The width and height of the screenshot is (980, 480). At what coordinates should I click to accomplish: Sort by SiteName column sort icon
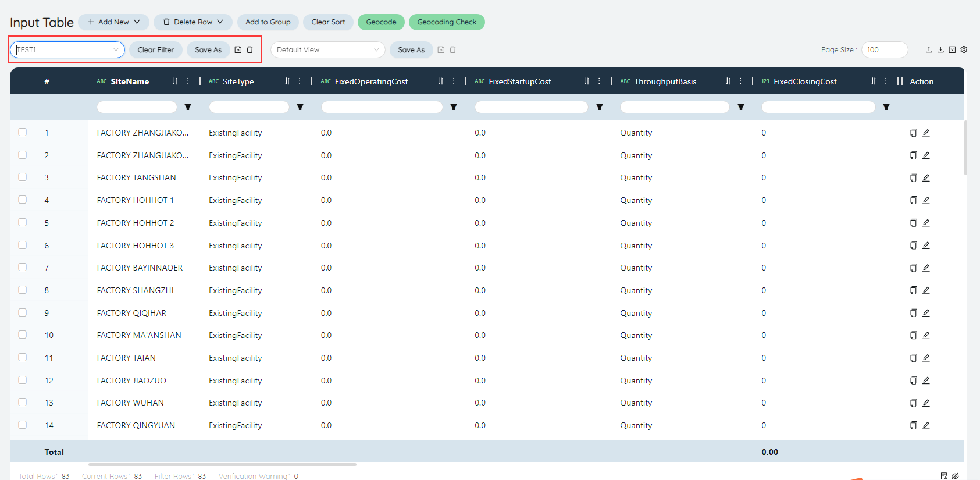pyautogui.click(x=175, y=81)
